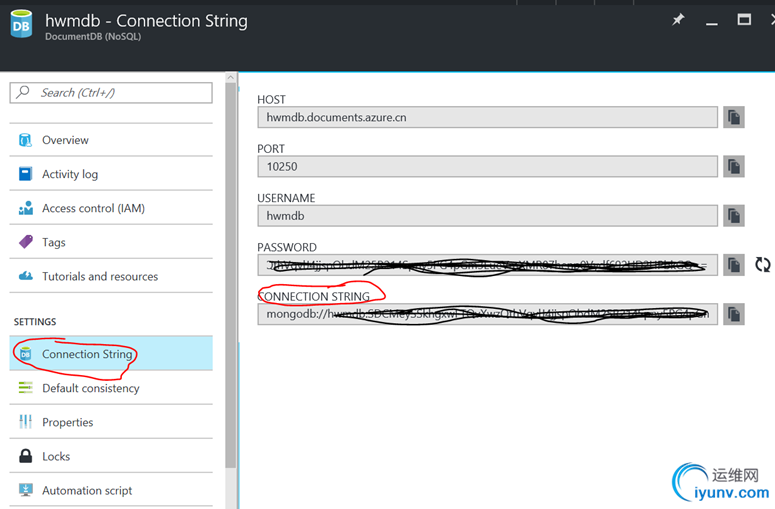775x509 pixels.
Task: Click the PORT field showing 10250
Action: point(487,167)
